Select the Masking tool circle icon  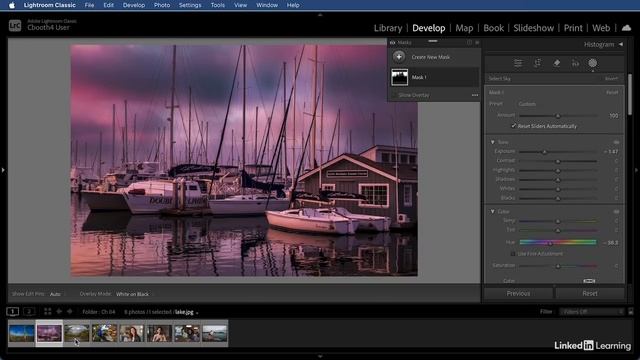592,63
